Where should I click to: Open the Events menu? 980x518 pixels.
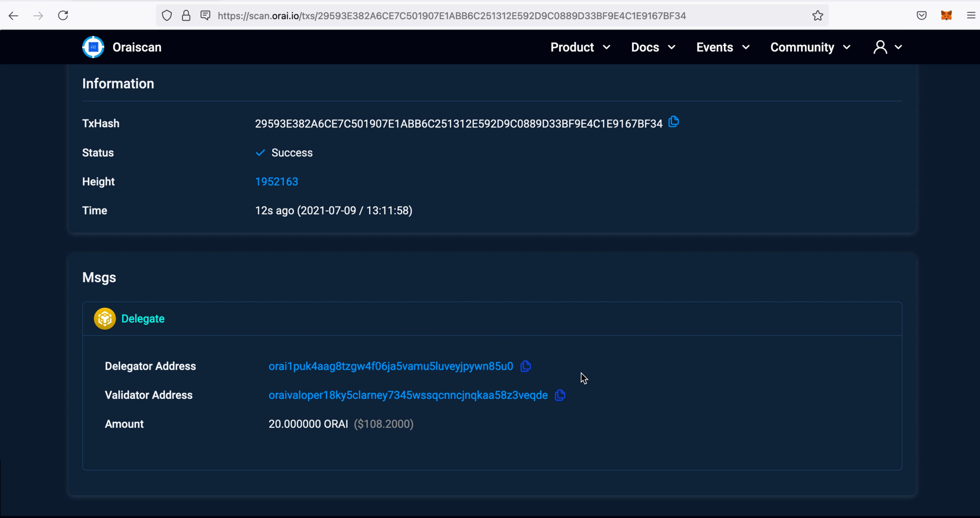point(714,47)
